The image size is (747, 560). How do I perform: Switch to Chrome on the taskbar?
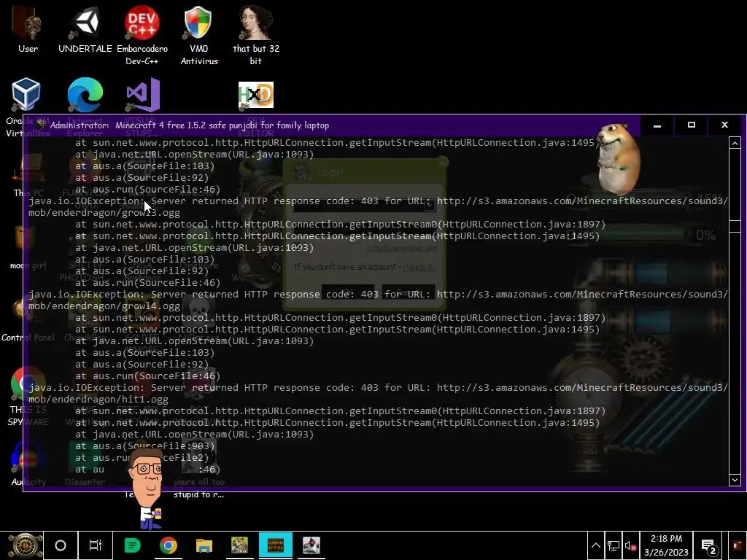tap(169, 545)
